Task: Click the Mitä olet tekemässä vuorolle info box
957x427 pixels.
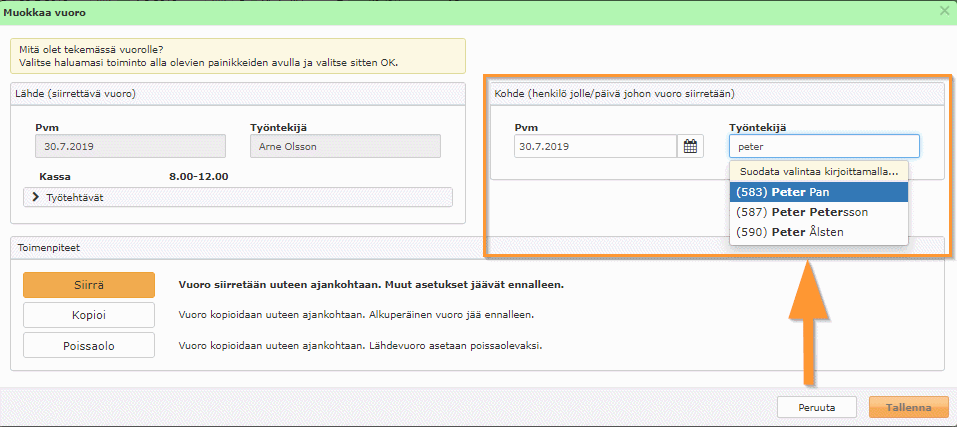Action: pyautogui.click(x=238, y=56)
